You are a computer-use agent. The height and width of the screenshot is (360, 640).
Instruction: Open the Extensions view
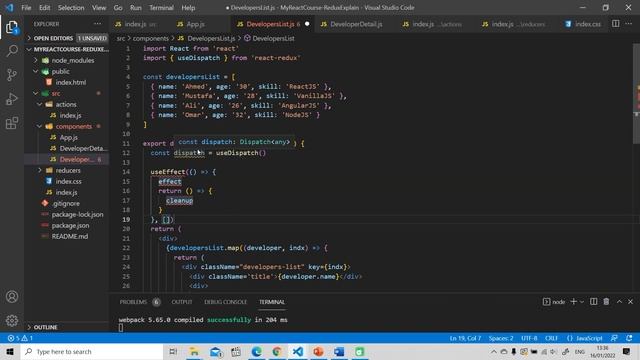point(12,123)
